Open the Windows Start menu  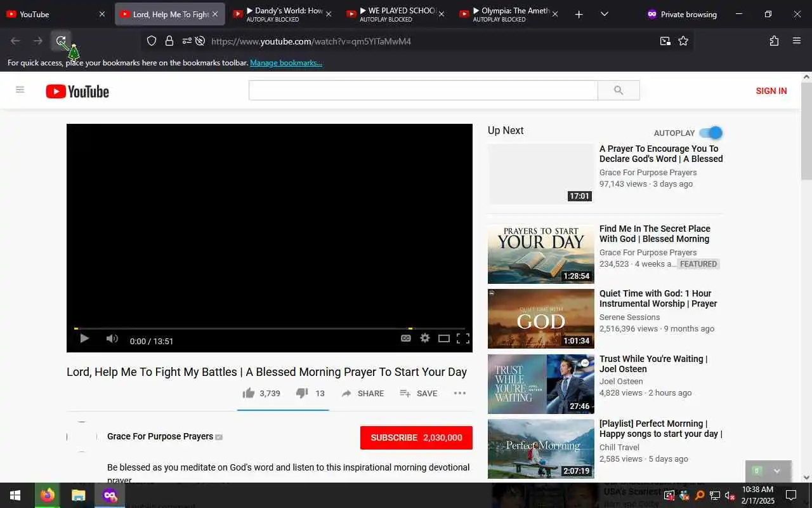[15, 495]
